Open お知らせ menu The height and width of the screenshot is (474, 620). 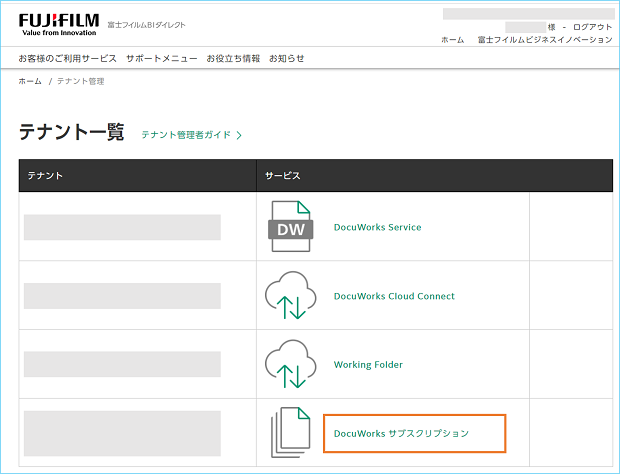tap(287, 59)
